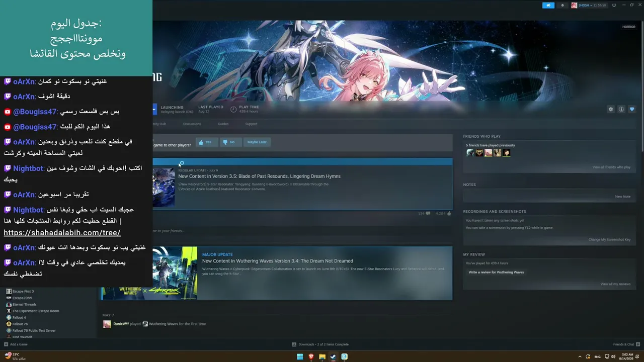Choose Maybe Later for recommendation
The height and width of the screenshot is (362, 644).
(x=257, y=142)
